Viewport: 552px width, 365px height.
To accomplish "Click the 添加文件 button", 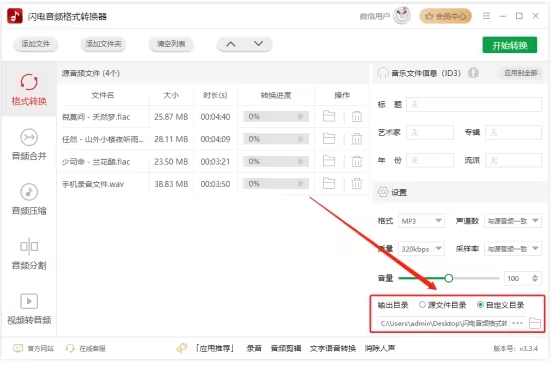I will point(36,44).
